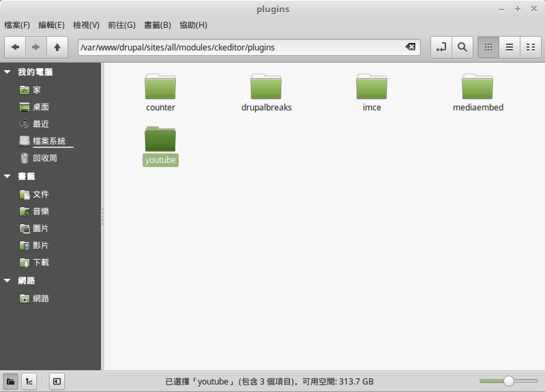Open 網路 (Network) location in sidebar
Image resolution: width=545 pixels, height=392 pixels.
click(x=34, y=299)
